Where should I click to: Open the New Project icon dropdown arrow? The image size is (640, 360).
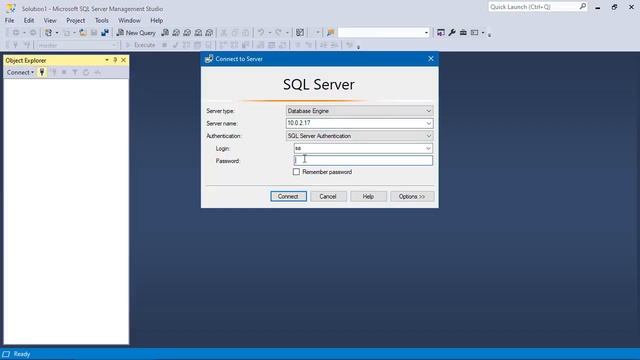[57, 33]
